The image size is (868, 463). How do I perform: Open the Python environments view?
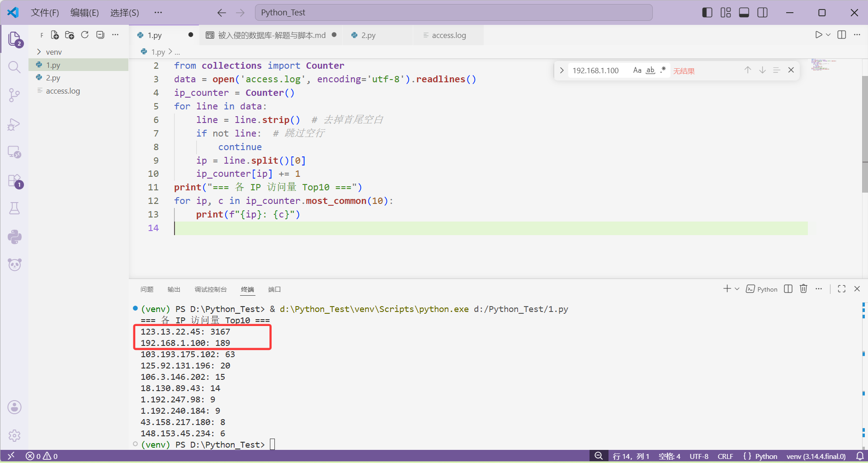14,237
